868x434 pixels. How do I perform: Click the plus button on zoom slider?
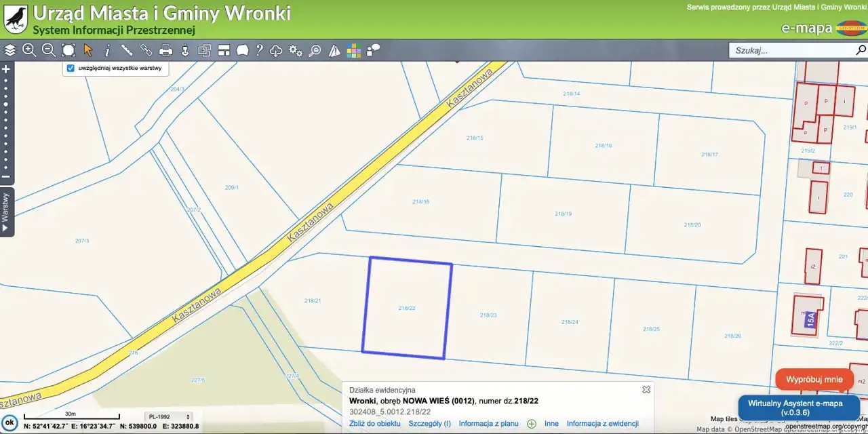[6, 69]
